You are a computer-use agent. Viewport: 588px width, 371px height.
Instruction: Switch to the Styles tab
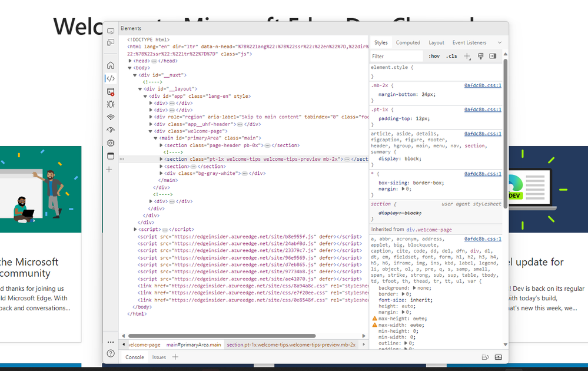pos(381,43)
